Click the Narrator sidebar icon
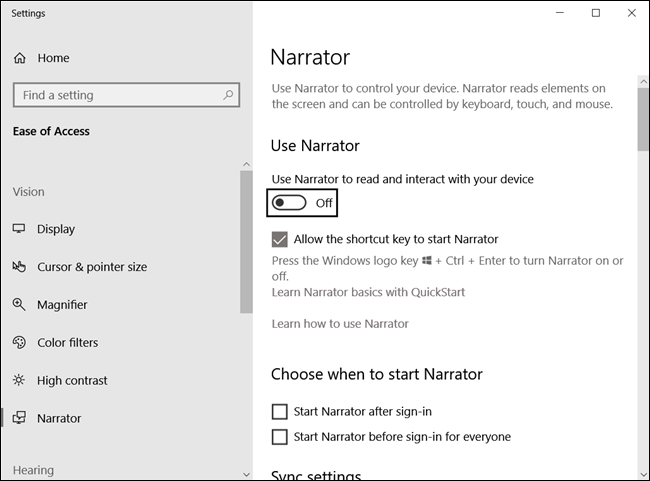Viewport: 650px width, 481px height. [19, 418]
